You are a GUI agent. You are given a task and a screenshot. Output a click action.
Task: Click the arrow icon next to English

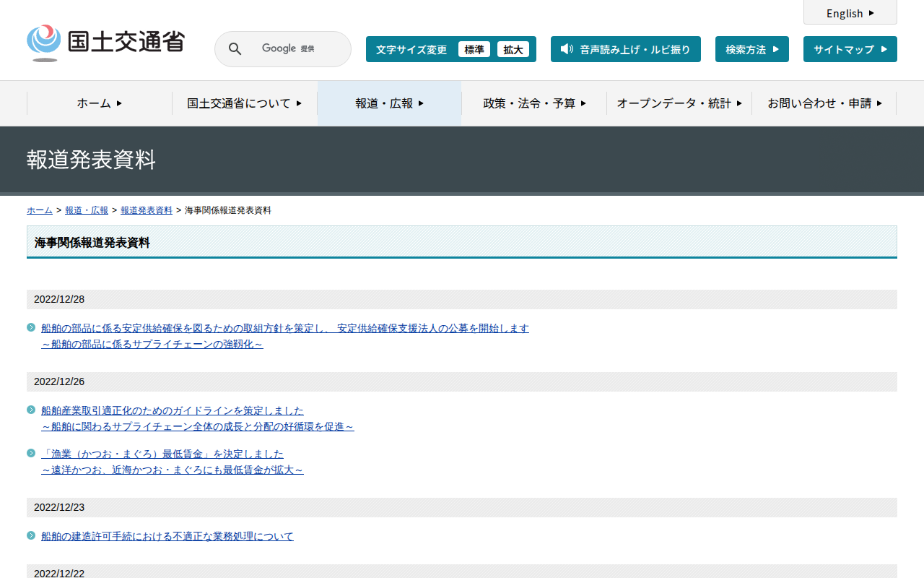(871, 13)
